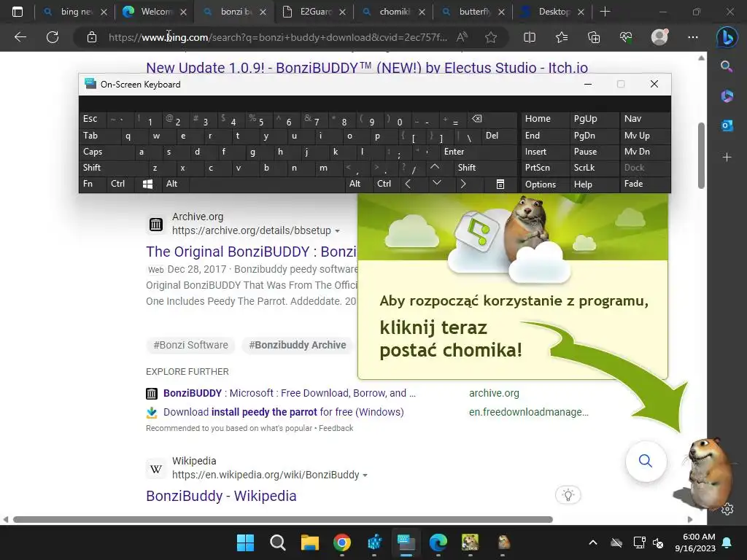Click the Edge back arrow
The image size is (747, 560).
20,37
